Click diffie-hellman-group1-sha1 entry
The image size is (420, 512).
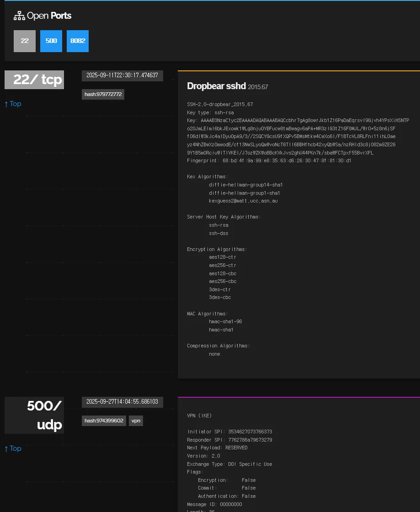click(245, 193)
